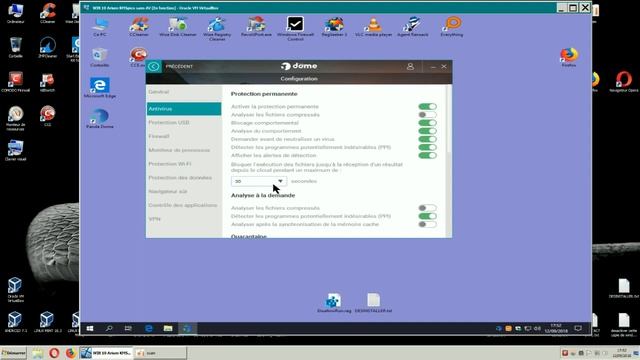Launch RevoUPort.exe shortcut on VM desktop

point(256,27)
